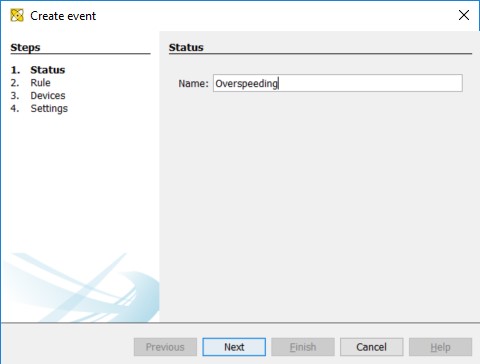Click the Next button
The height and width of the screenshot is (364, 480).
234,347
